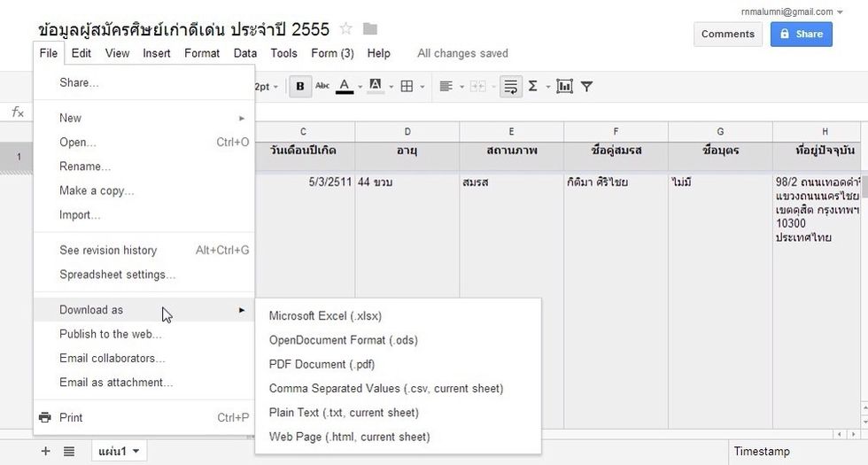Choose See revision history
The image size is (868, 465).
tap(143, 250)
